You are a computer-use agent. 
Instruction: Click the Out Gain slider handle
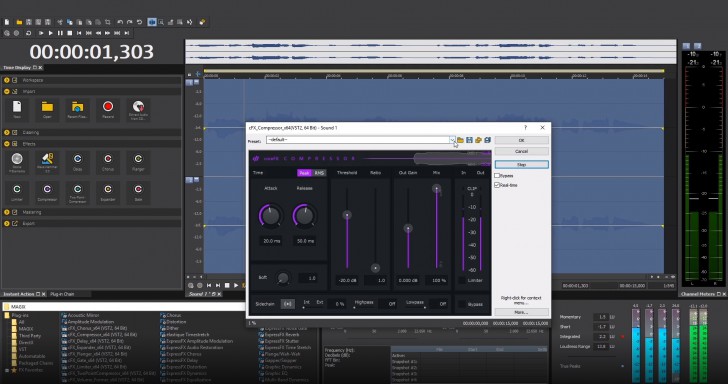click(408, 228)
